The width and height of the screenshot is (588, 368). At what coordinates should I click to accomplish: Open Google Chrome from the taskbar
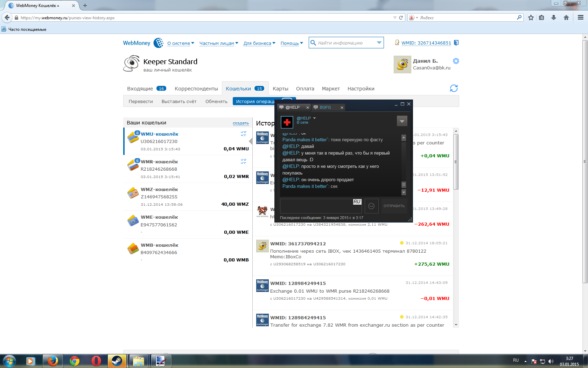(75, 361)
